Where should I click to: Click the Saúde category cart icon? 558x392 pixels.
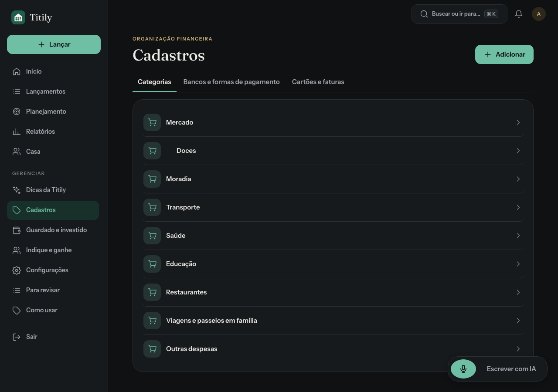(x=152, y=236)
